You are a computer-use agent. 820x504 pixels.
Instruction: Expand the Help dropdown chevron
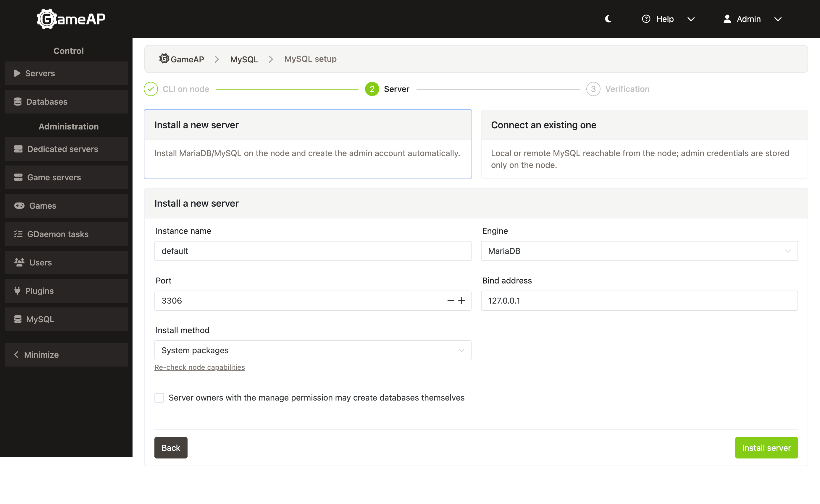click(x=691, y=19)
